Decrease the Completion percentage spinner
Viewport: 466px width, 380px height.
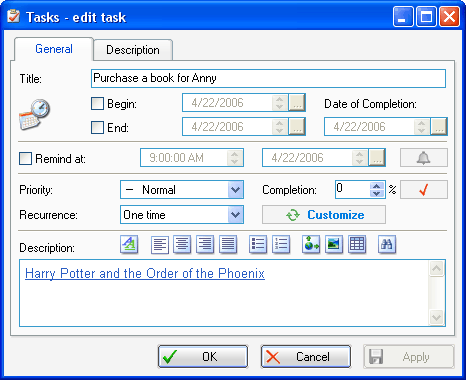[377, 194]
